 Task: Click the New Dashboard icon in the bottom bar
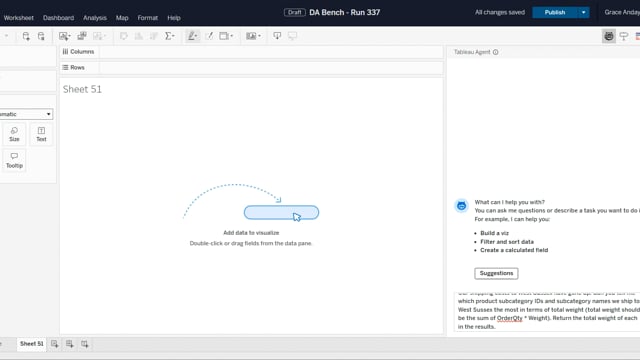click(70, 344)
